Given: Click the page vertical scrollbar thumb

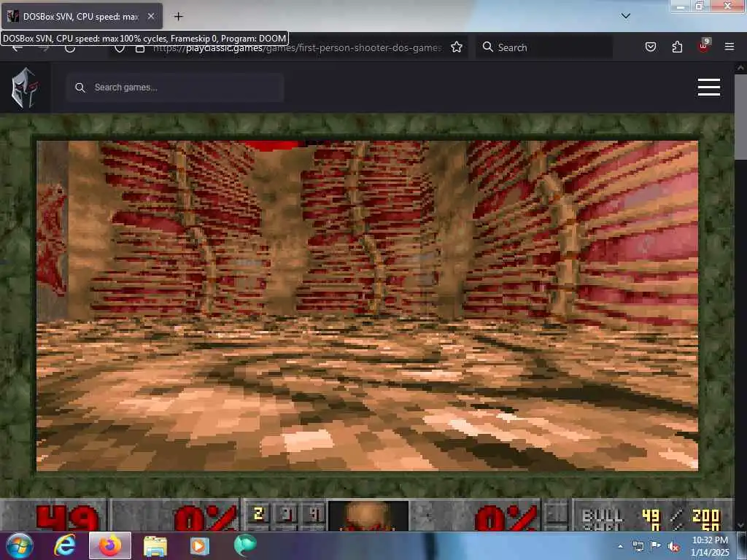Looking at the screenshot, I should pyautogui.click(x=740, y=117).
